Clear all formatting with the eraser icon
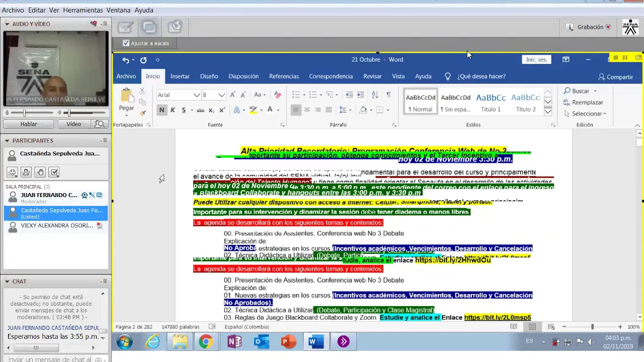This screenshot has width=644, height=362. pos(278,95)
